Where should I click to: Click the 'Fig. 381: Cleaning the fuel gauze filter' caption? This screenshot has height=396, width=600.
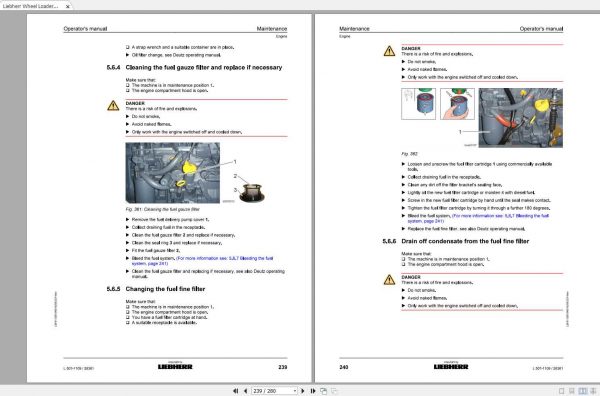[x=163, y=209]
